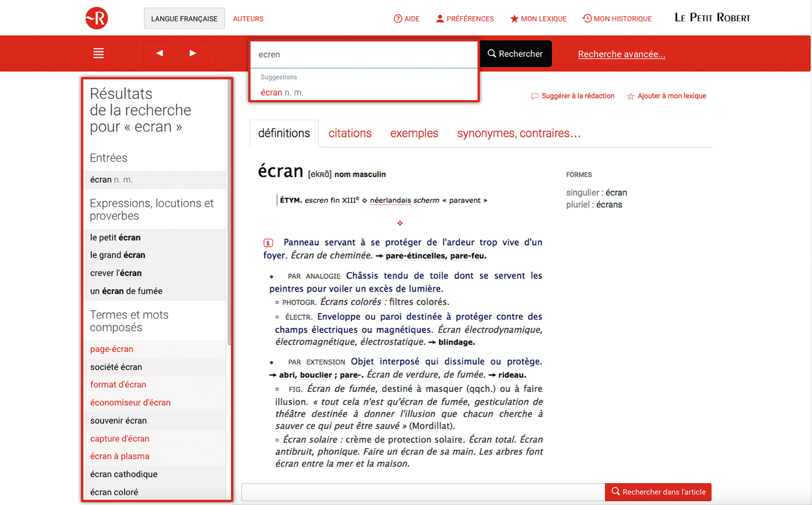The width and height of the screenshot is (812, 505).
Task: Follow the 'bouclier' cross-reference
Action: [x=316, y=375]
